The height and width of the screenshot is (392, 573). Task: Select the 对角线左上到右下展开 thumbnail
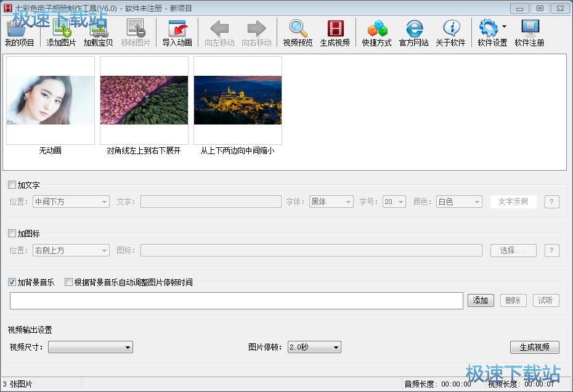pyautogui.click(x=144, y=100)
